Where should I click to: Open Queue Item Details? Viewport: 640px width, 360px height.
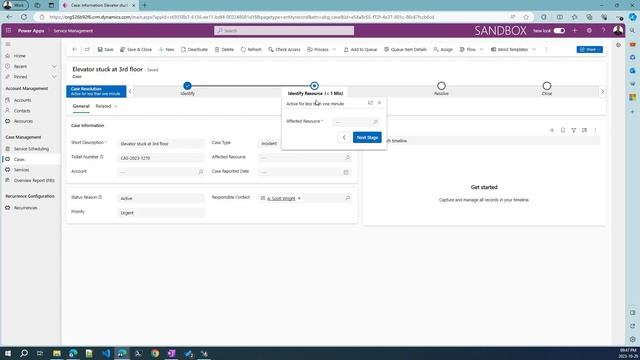[405, 49]
